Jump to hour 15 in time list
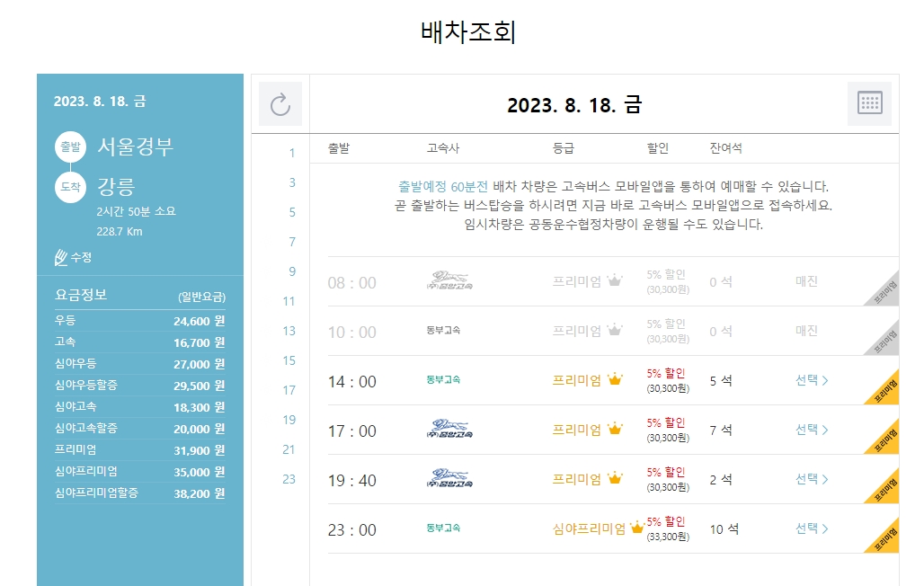 click(x=289, y=360)
